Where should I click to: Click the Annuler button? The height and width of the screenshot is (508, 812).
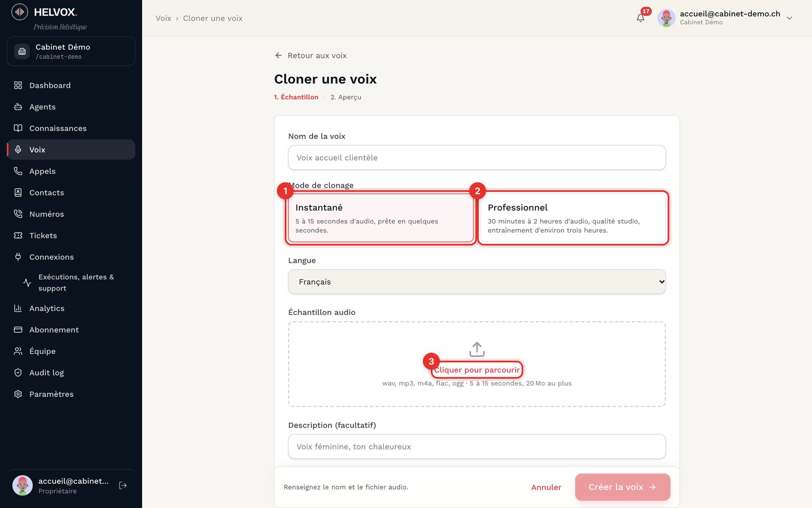[546, 487]
